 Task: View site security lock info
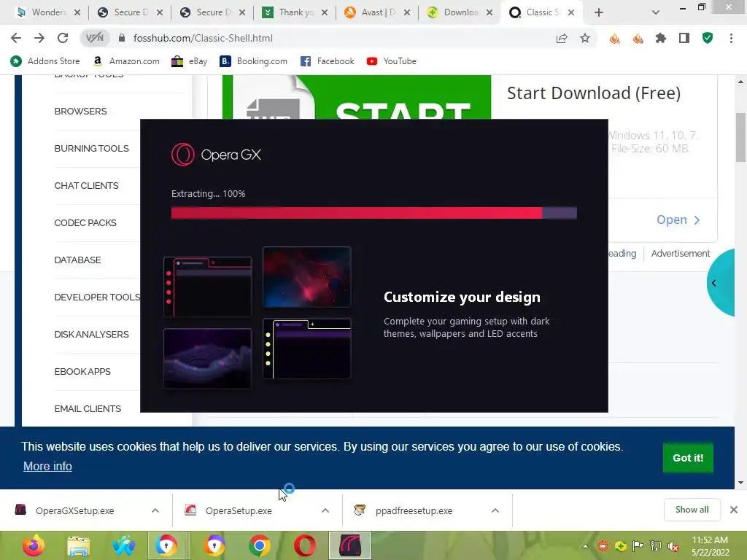tap(122, 38)
